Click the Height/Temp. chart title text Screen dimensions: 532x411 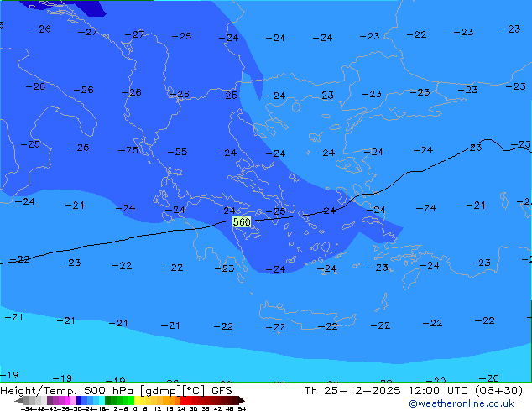40,391
